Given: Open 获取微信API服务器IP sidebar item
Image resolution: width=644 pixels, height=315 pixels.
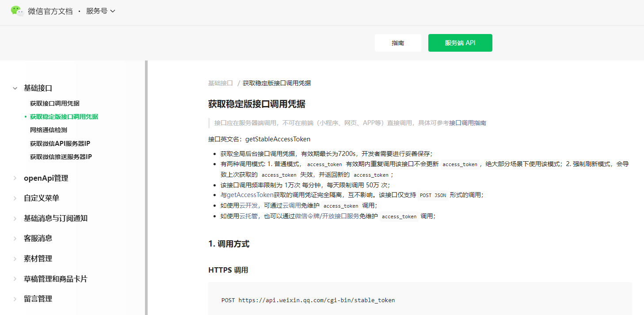Looking at the screenshot, I should [x=60, y=144].
